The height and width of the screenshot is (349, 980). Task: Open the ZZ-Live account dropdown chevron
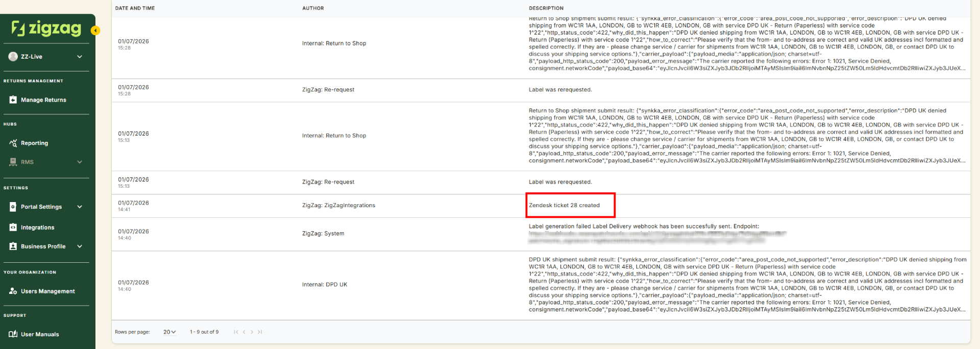tap(80, 57)
